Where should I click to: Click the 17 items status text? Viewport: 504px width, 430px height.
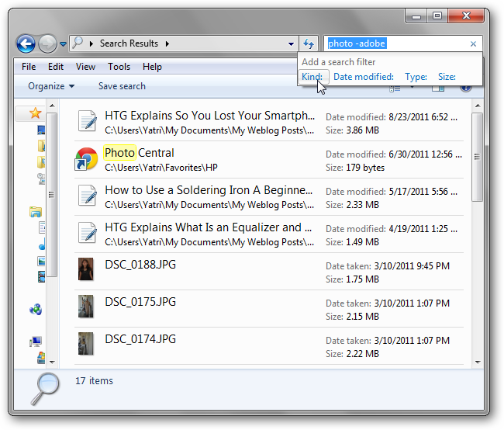click(x=94, y=381)
